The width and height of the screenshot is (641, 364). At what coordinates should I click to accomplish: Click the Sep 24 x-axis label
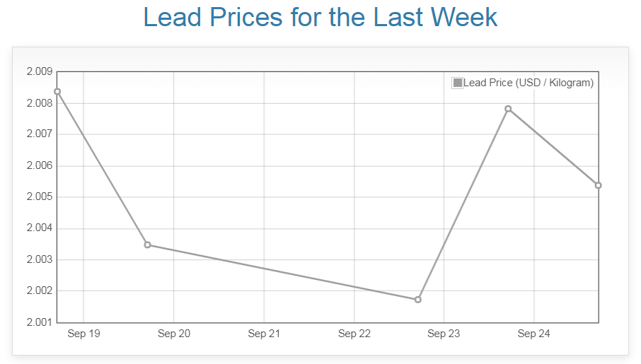click(x=533, y=334)
